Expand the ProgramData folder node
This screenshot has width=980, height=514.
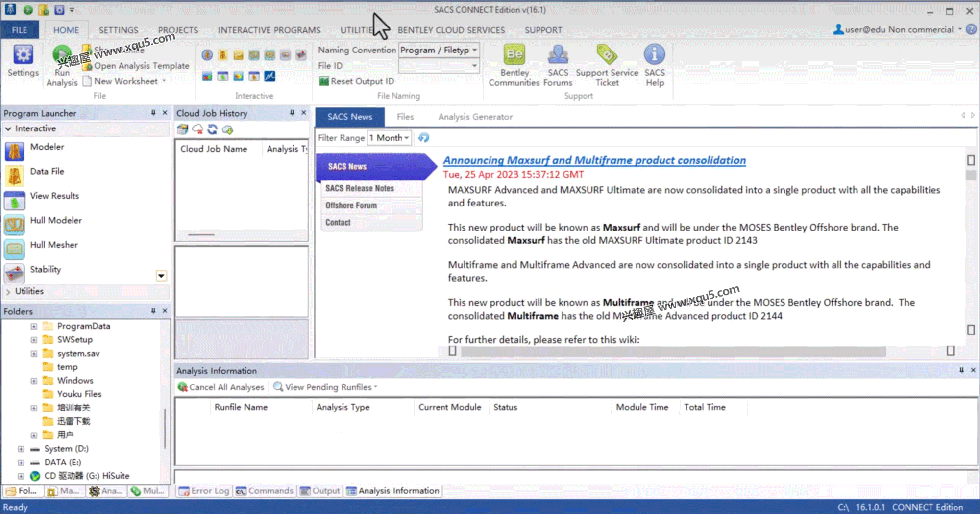coord(34,326)
